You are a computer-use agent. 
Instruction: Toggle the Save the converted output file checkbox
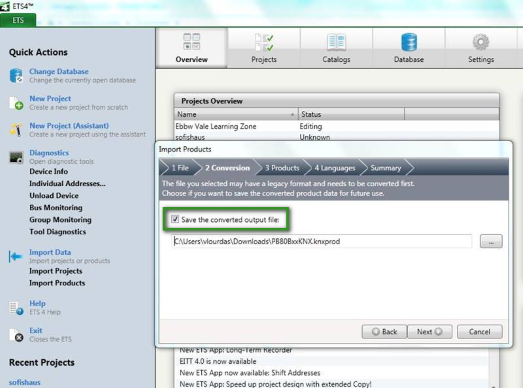175,219
